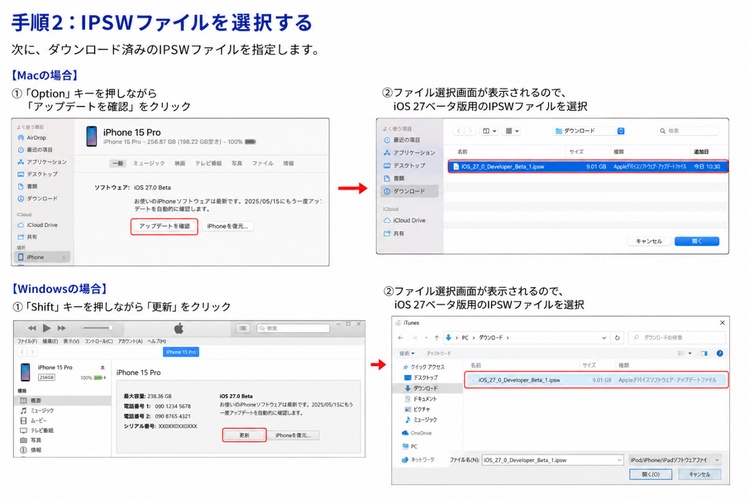Click the アップデートを確認 button
The width and height of the screenshot is (749, 500).
tap(164, 226)
